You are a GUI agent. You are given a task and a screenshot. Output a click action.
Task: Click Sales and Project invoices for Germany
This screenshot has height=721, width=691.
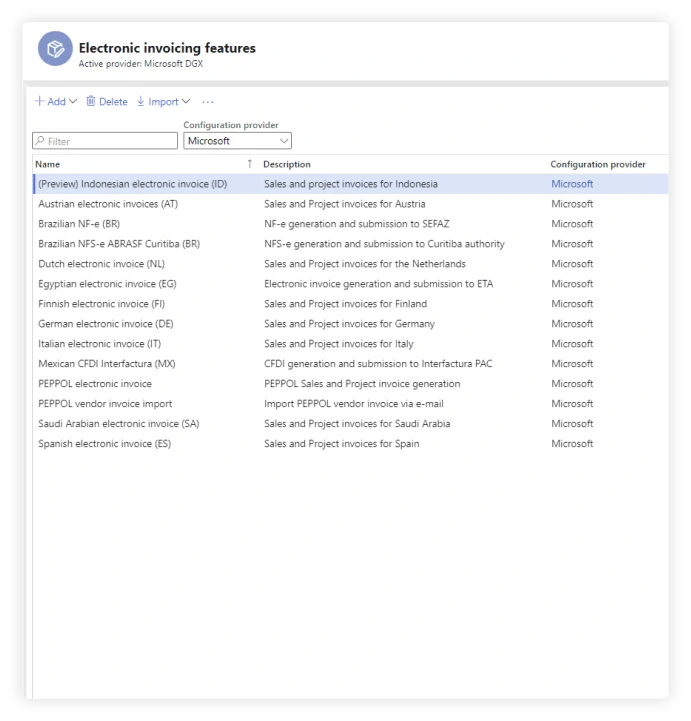click(349, 324)
